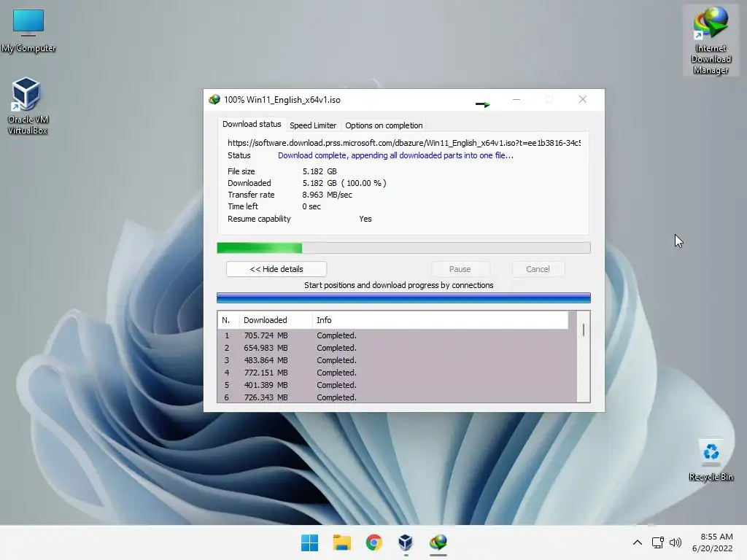
Task: Open Internet Download Manager desktop shortcut
Action: 711,41
